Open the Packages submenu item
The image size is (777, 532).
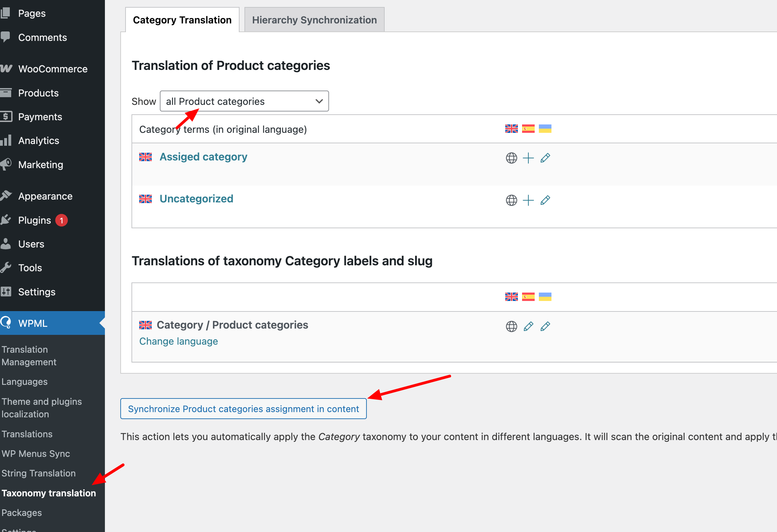click(x=22, y=512)
